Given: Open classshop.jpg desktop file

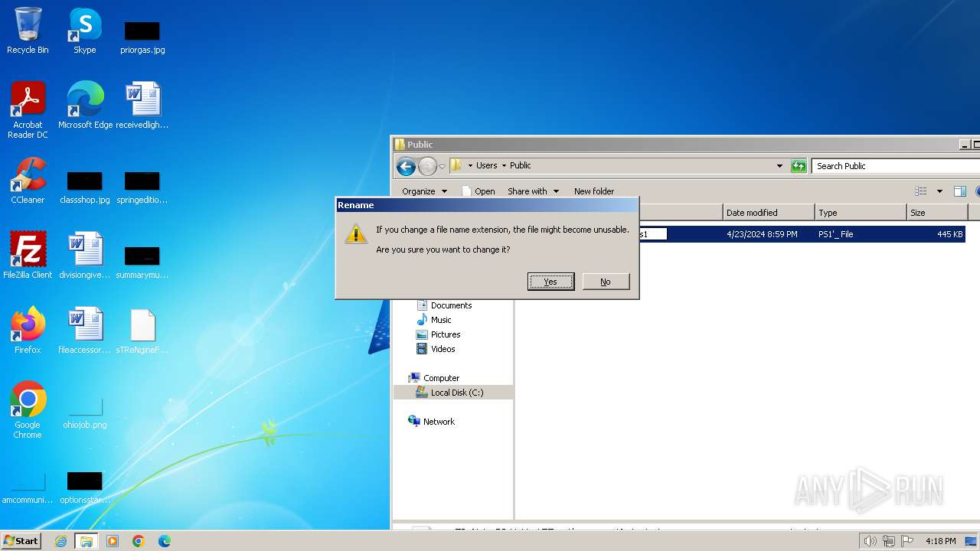Looking at the screenshot, I should (85, 187).
